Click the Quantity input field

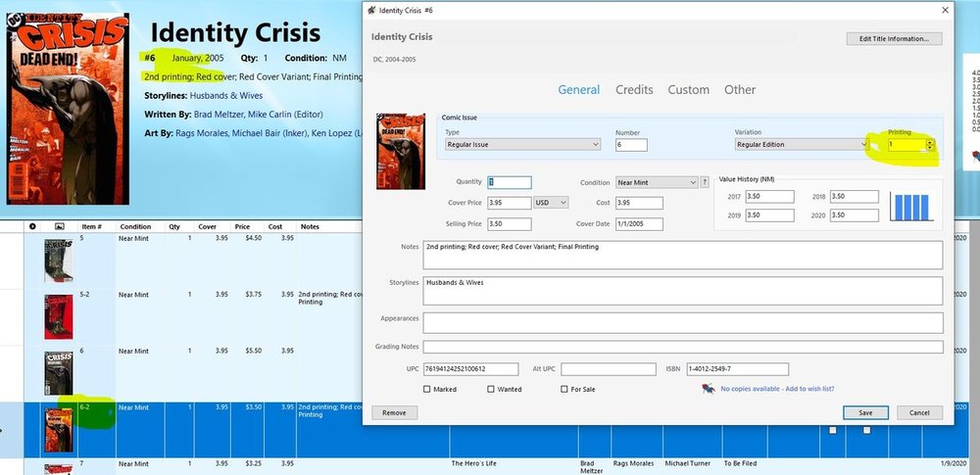(510, 182)
